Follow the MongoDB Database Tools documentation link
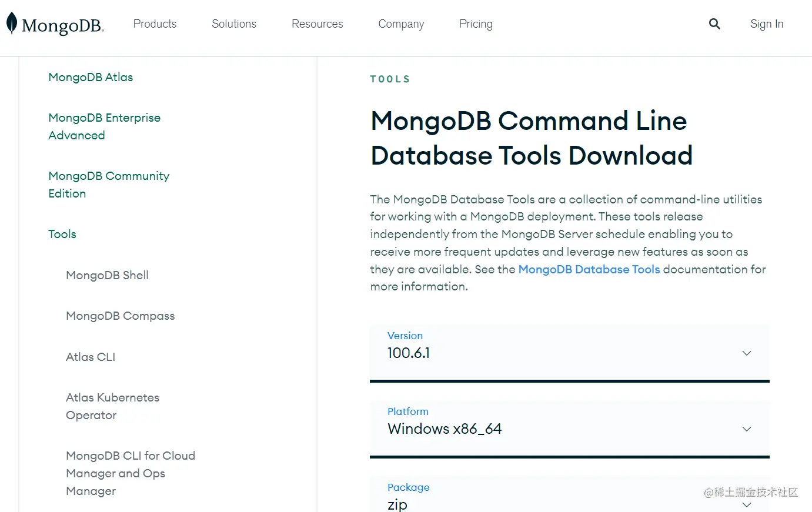This screenshot has width=812, height=512. [x=589, y=269]
